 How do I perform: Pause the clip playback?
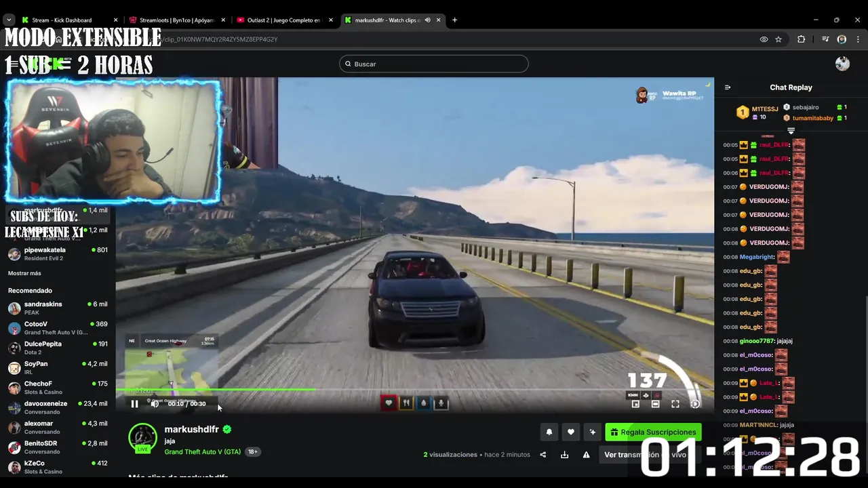(x=134, y=404)
